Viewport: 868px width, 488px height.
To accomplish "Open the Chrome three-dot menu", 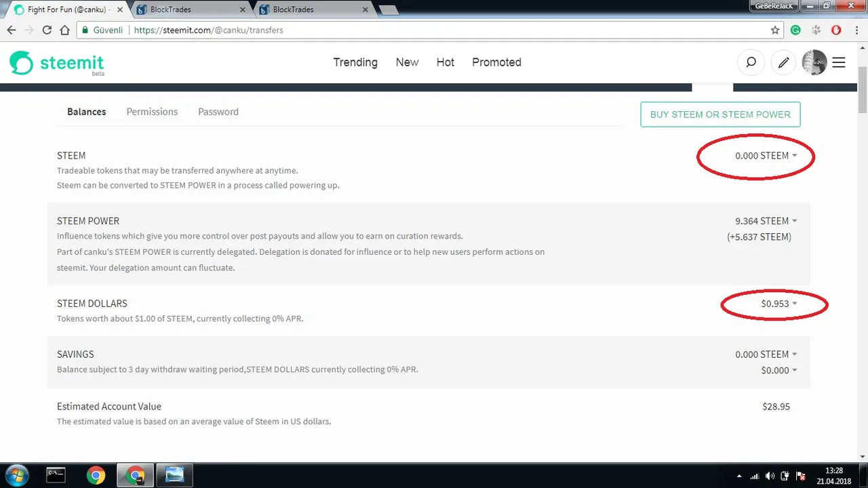I will coord(856,30).
